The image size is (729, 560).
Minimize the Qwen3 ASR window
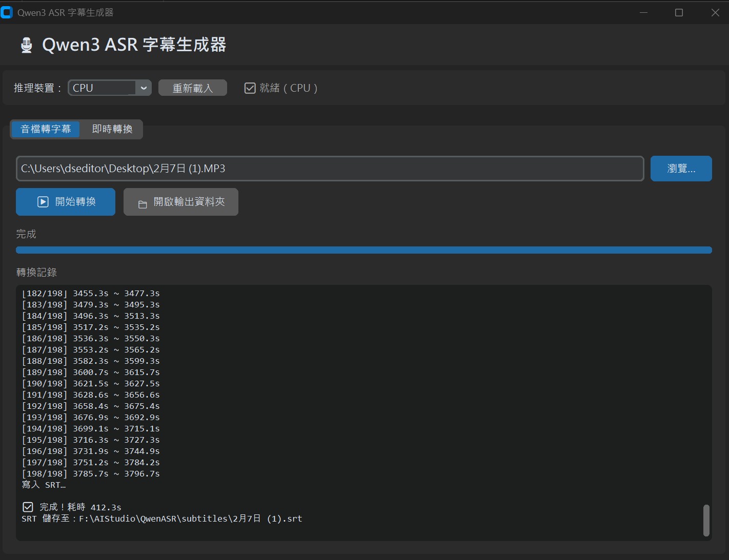point(643,12)
